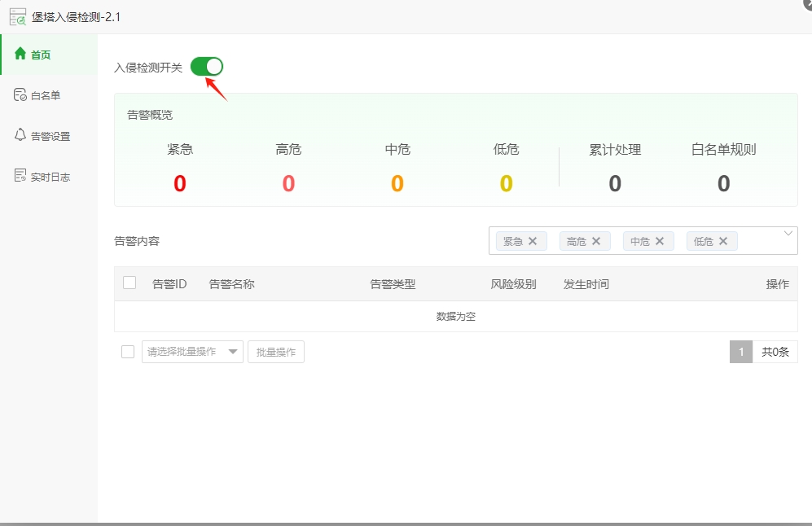This screenshot has height=526, width=812.
Task: Remove the 低危 filter tag via its X
Action: [x=723, y=241]
